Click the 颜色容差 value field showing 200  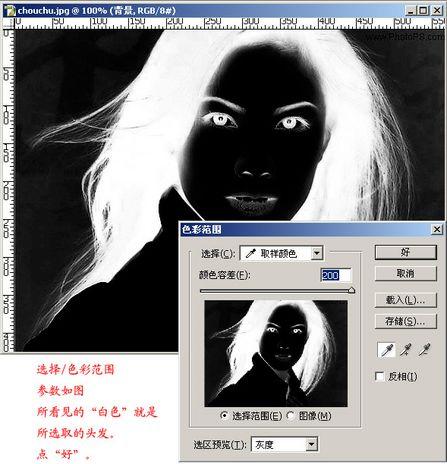(x=336, y=275)
